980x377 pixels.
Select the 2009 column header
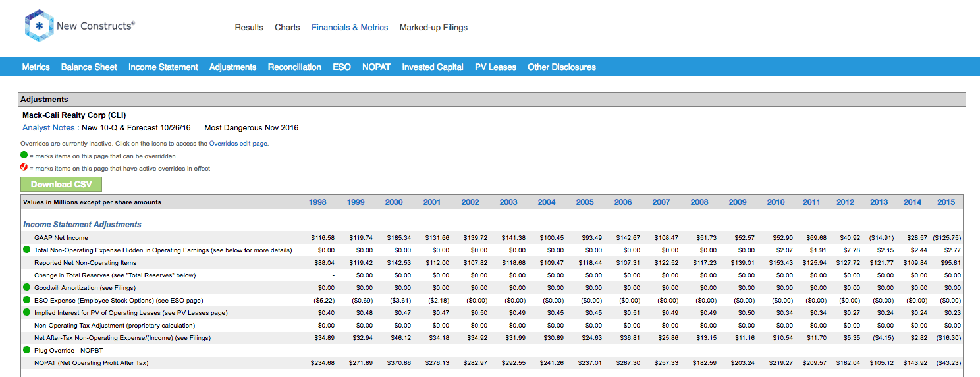pyautogui.click(x=738, y=202)
